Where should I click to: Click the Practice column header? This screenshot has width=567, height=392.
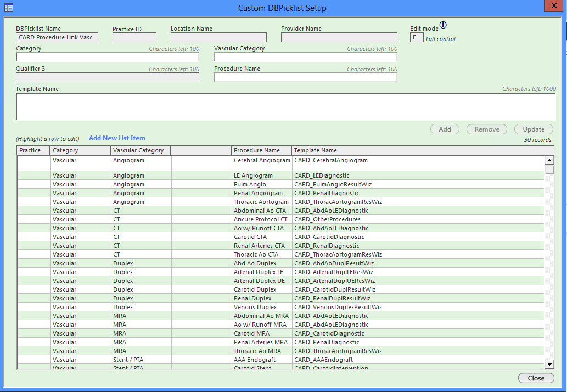click(x=33, y=150)
